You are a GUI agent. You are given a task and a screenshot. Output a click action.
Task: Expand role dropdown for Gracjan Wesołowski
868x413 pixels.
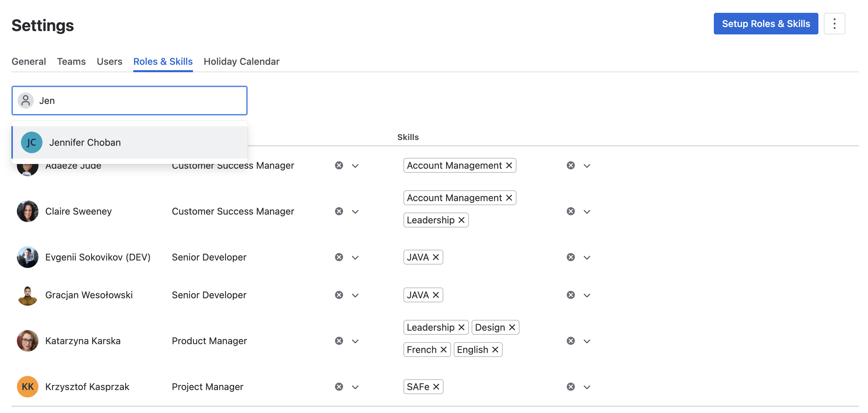pyautogui.click(x=355, y=295)
